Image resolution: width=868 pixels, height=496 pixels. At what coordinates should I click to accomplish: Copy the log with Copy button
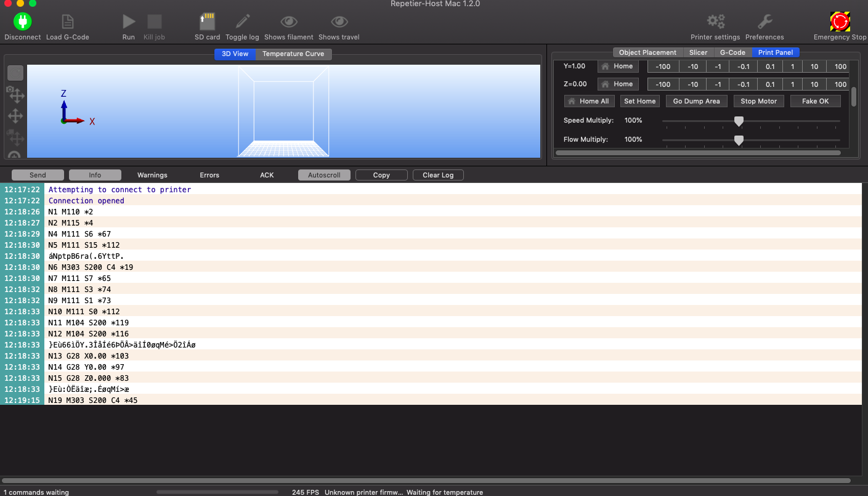coord(381,175)
